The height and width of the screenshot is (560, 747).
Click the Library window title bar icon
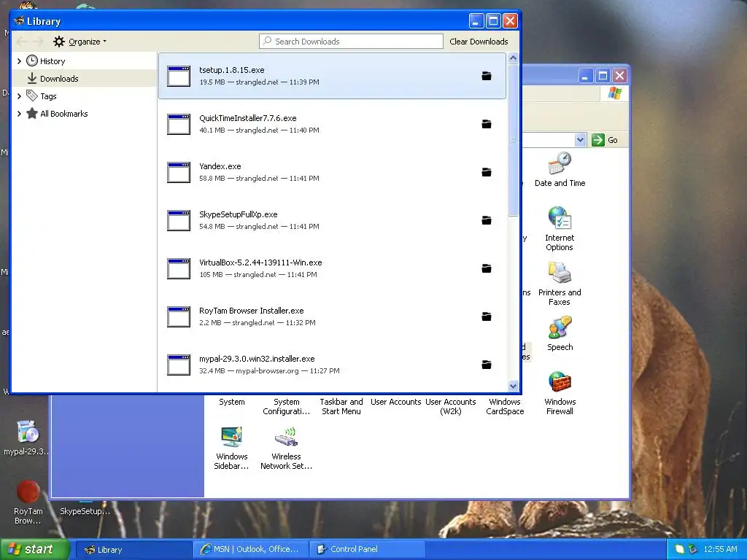[x=19, y=20]
